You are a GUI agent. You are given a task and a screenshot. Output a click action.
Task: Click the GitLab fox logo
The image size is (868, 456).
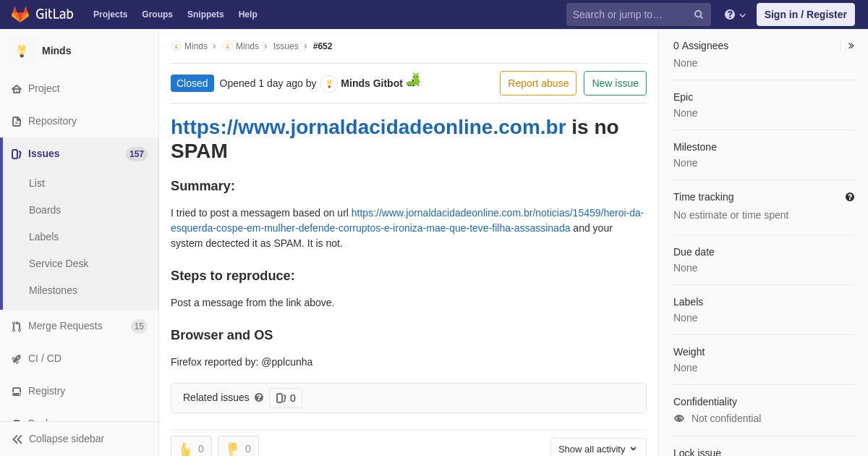tap(20, 14)
